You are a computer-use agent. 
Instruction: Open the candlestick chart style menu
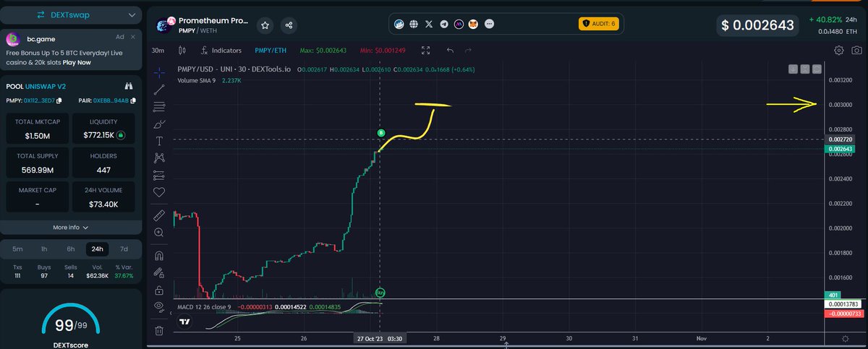pos(182,51)
